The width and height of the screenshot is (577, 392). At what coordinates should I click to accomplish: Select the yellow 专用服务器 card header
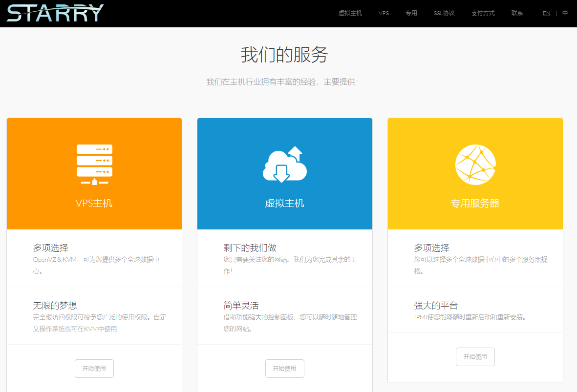[x=475, y=204]
